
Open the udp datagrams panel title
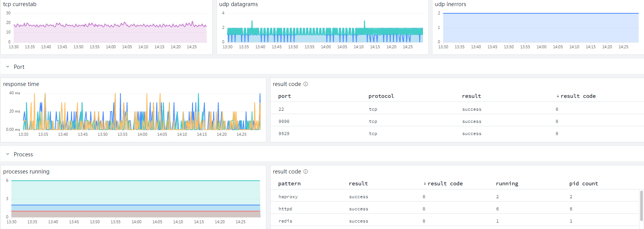coord(239,4)
